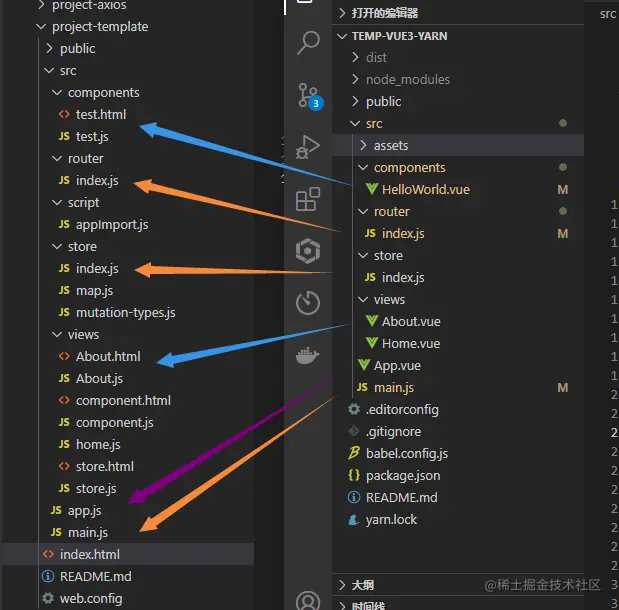Click the Vue icon of HelloWorld.vue

pyautogui.click(x=371, y=189)
